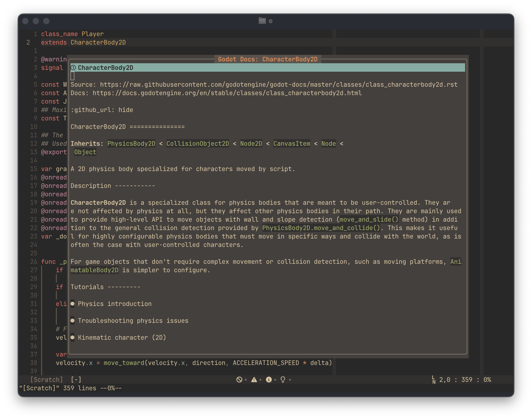Click the 2,0 cursor position indicator
The image size is (532, 419).
tap(445, 380)
